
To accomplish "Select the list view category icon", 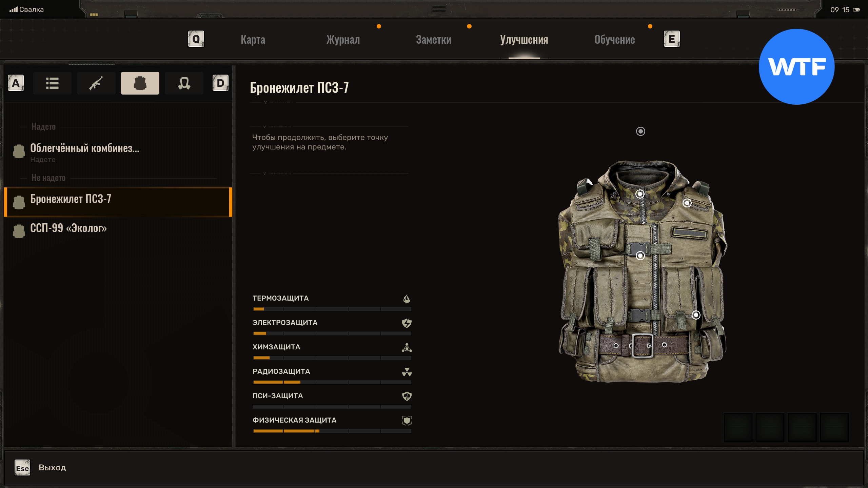I will [52, 83].
